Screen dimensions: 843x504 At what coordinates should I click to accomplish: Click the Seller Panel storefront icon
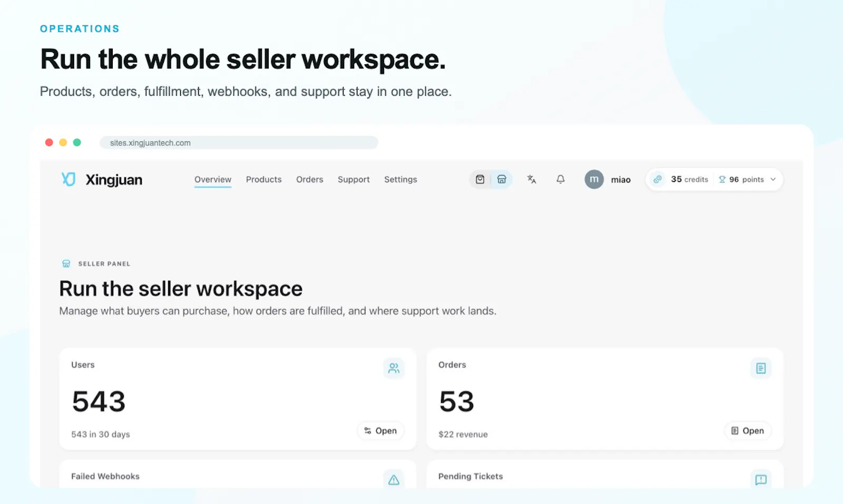click(66, 264)
